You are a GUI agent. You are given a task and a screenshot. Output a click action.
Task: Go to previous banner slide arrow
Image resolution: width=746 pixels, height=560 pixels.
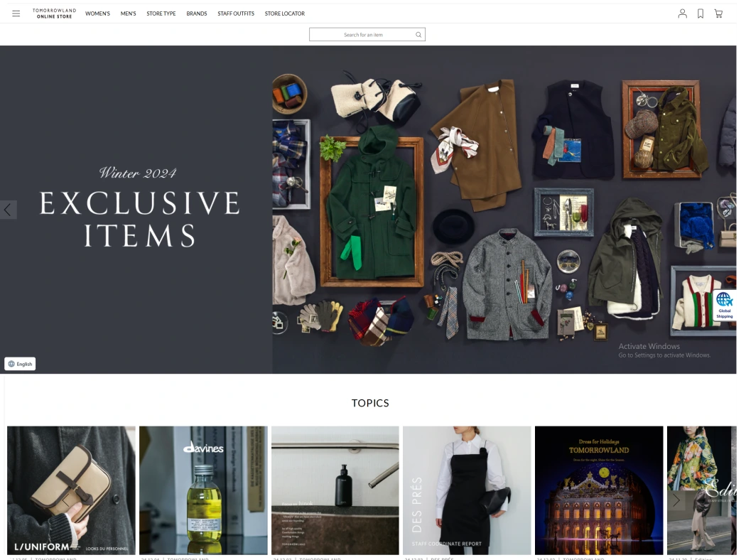[6, 209]
